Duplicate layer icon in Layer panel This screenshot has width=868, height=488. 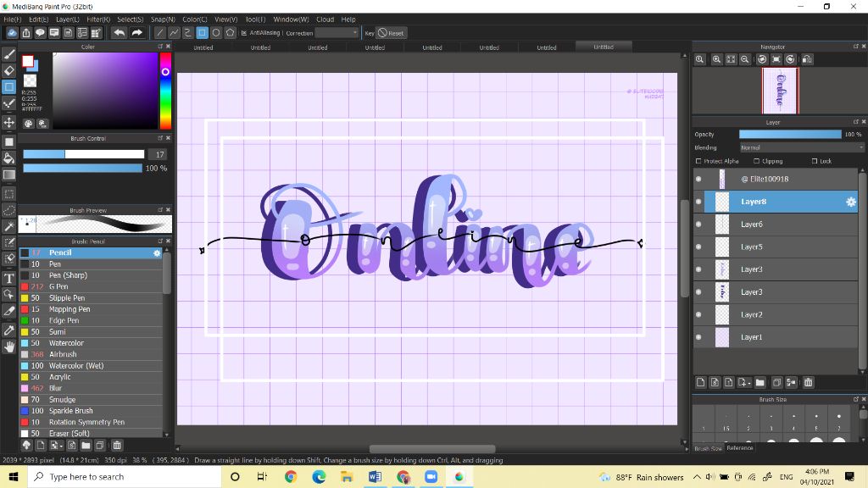pyautogui.click(x=776, y=382)
